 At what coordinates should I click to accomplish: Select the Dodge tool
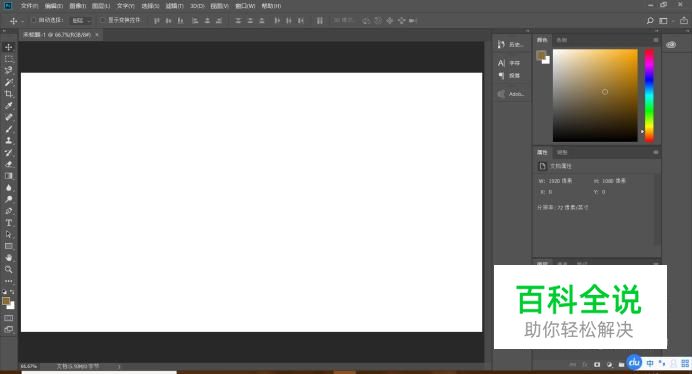pos(8,199)
